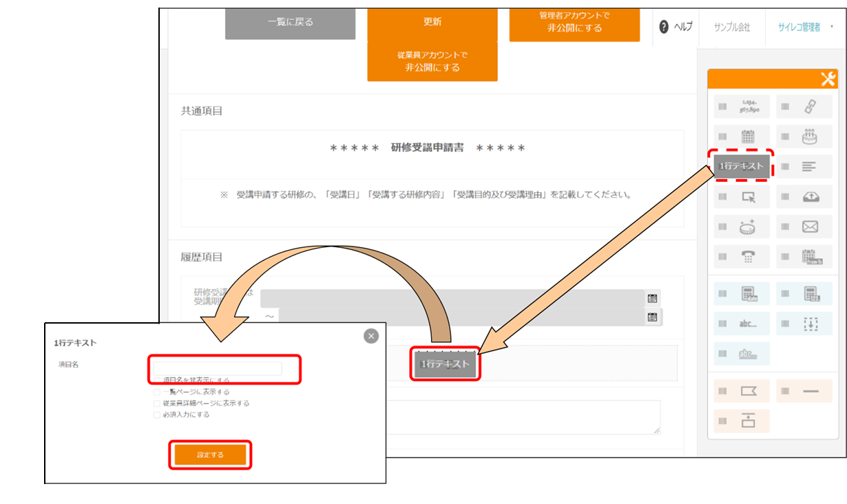Choose the selection cursor field palette icon

coord(748,197)
